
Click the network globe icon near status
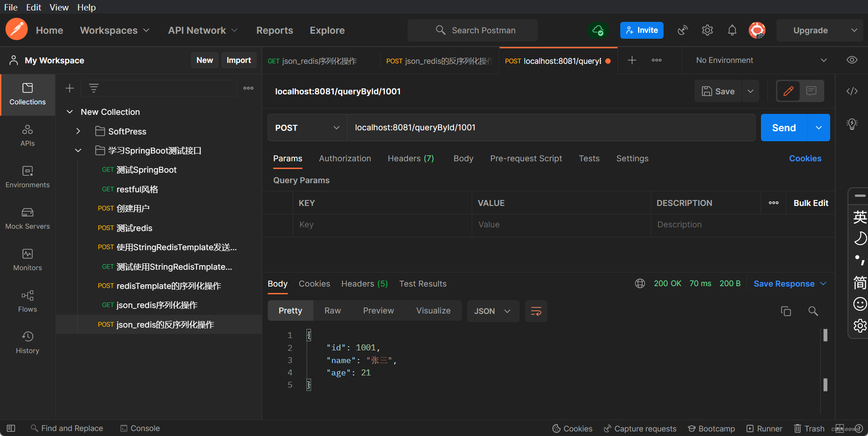(640, 283)
